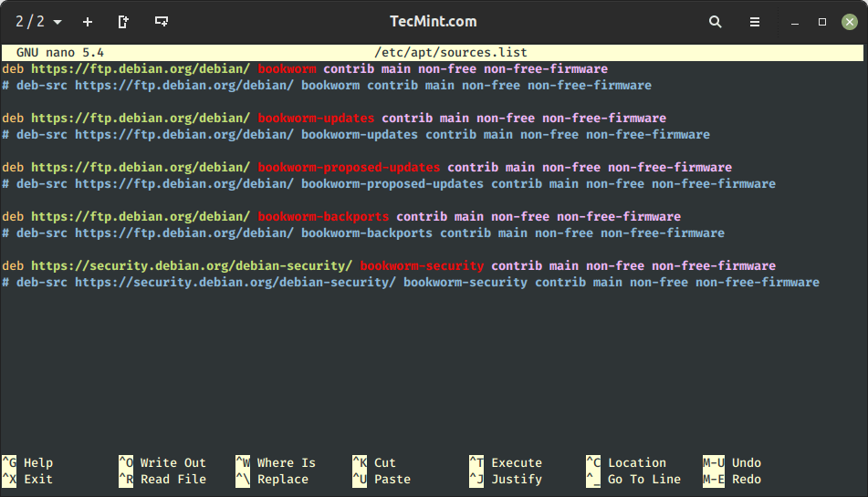Minimize the TecMint.com terminal window
Image resolution: width=868 pixels, height=497 pixels.
pyautogui.click(x=795, y=23)
